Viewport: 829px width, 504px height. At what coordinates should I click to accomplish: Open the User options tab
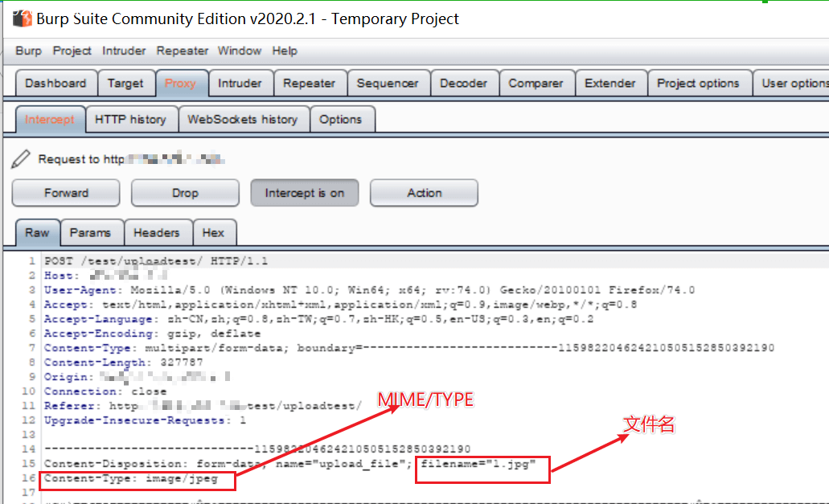coord(792,84)
